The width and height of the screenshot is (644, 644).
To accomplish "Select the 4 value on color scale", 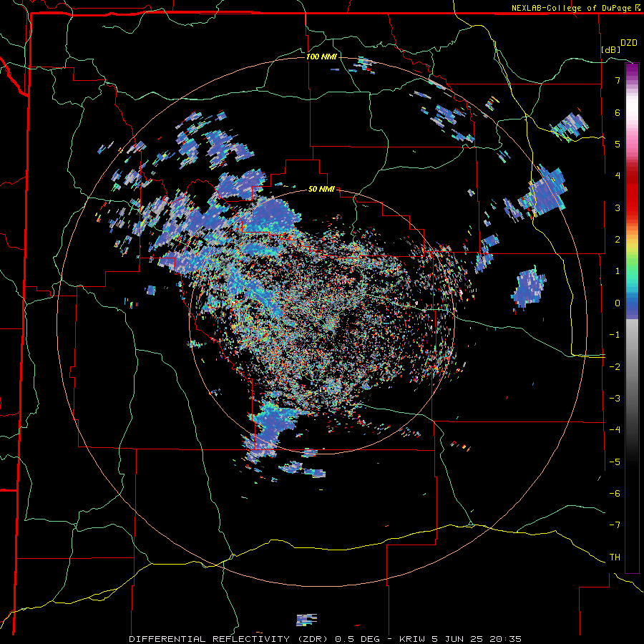I will [618, 176].
